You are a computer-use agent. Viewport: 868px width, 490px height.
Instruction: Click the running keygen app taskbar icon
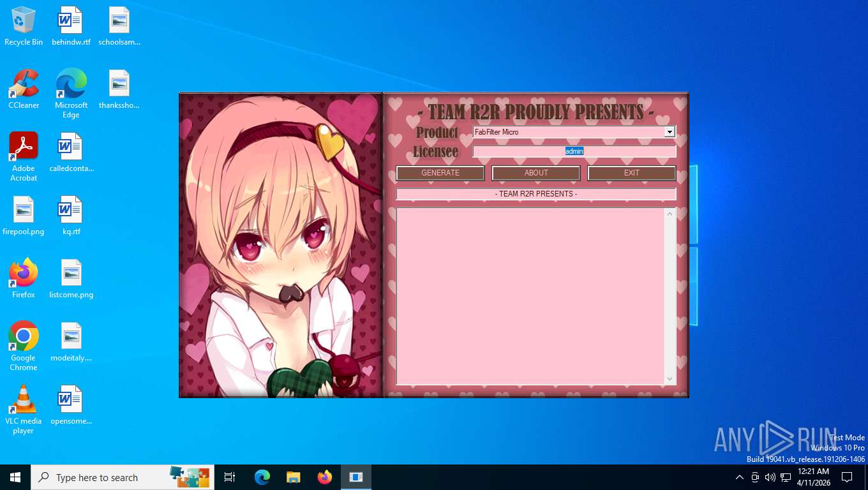[x=356, y=477]
